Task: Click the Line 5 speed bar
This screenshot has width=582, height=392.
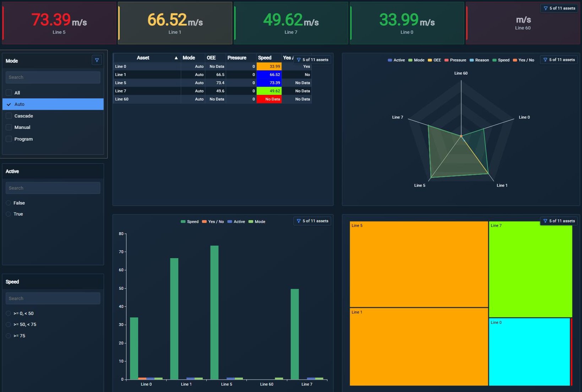Action: 214,312
